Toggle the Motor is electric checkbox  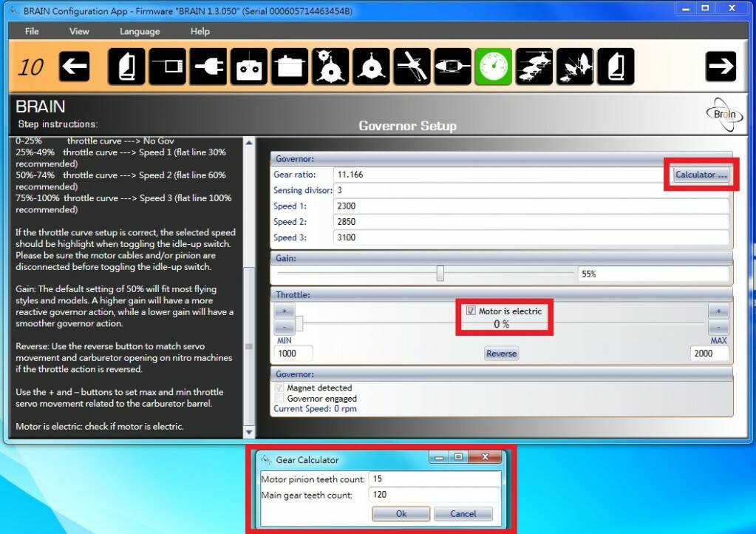point(471,311)
